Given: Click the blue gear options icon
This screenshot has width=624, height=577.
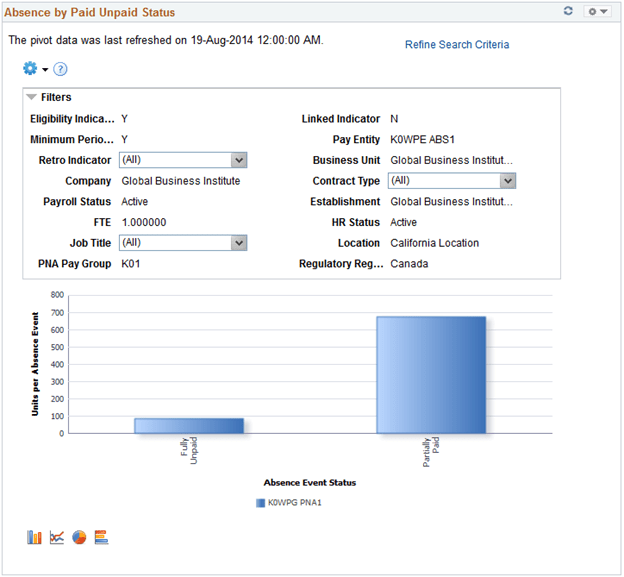Looking at the screenshot, I should pyautogui.click(x=30, y=68).
